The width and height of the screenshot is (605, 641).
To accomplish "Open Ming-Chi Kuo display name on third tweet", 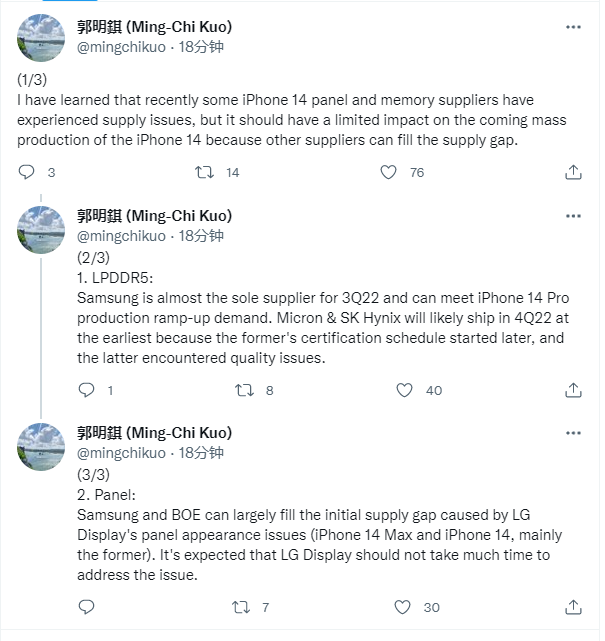I will [154, 433].
